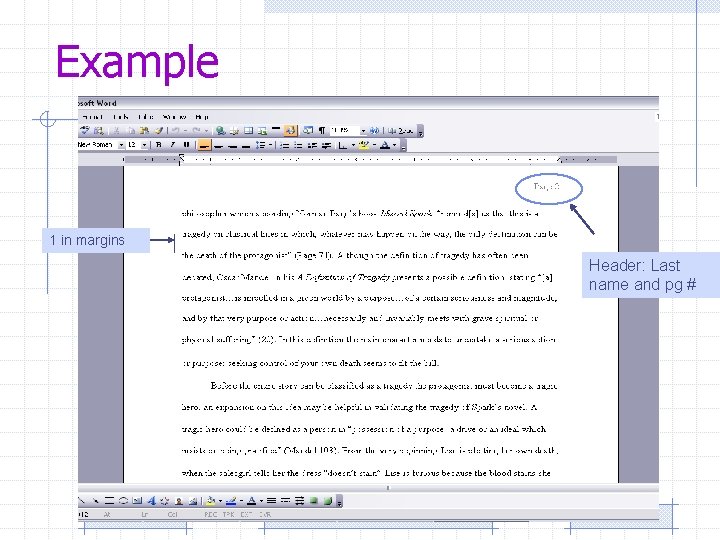
Task: Apply Shadow Style to shape
Action: point(314,501)
